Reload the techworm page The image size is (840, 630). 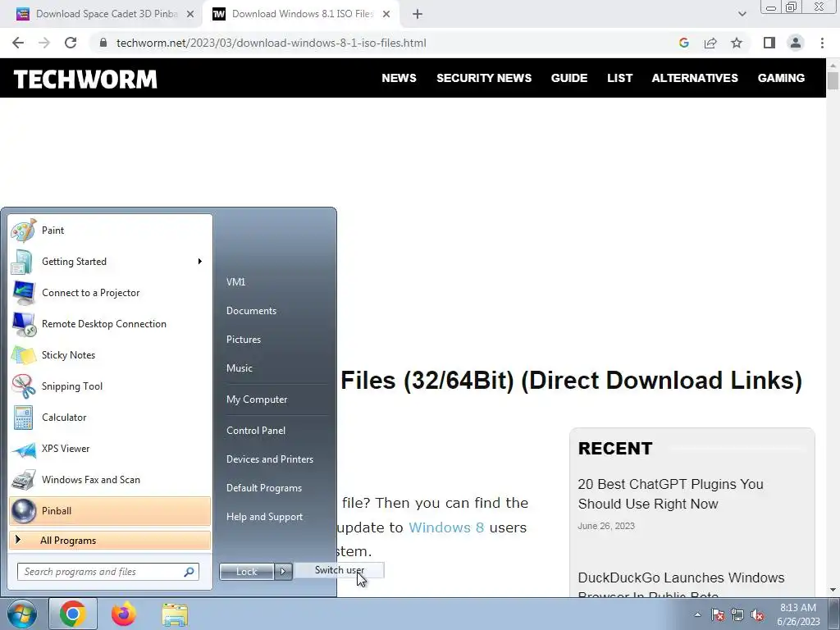(71, 43)
